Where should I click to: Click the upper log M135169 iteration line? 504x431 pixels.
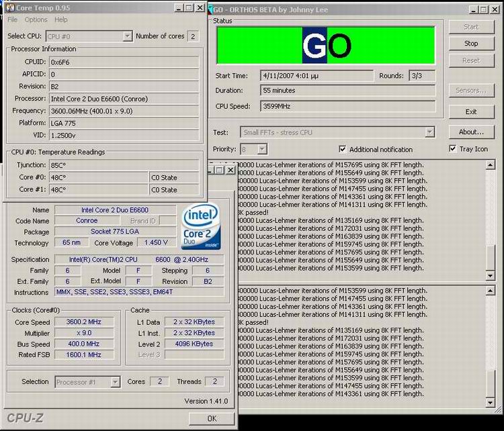point(331,221)
